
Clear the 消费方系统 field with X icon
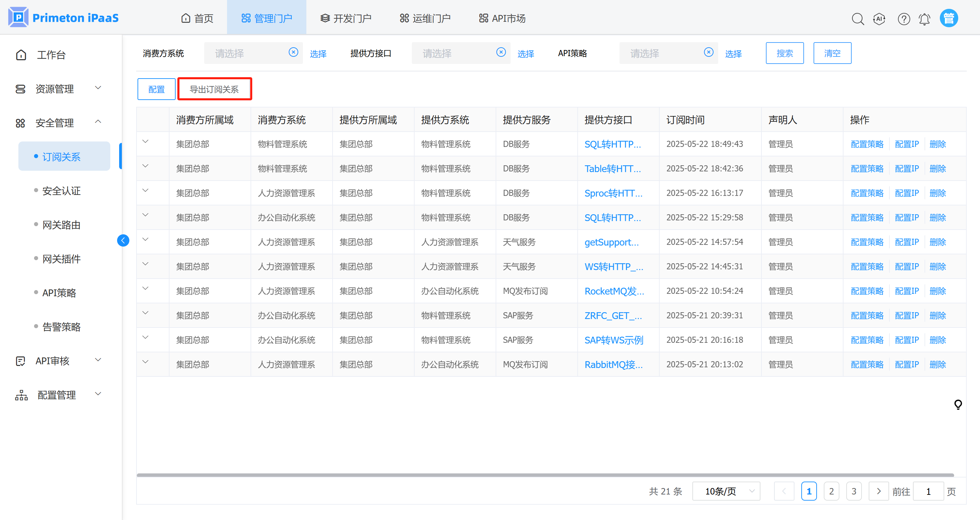click(x=293, y=52)
